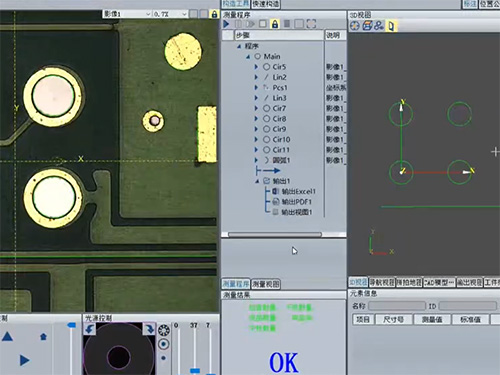The image size is (500, 375).
Task: Collapse the Main node in program tree
Action: (x=248, y=57)
